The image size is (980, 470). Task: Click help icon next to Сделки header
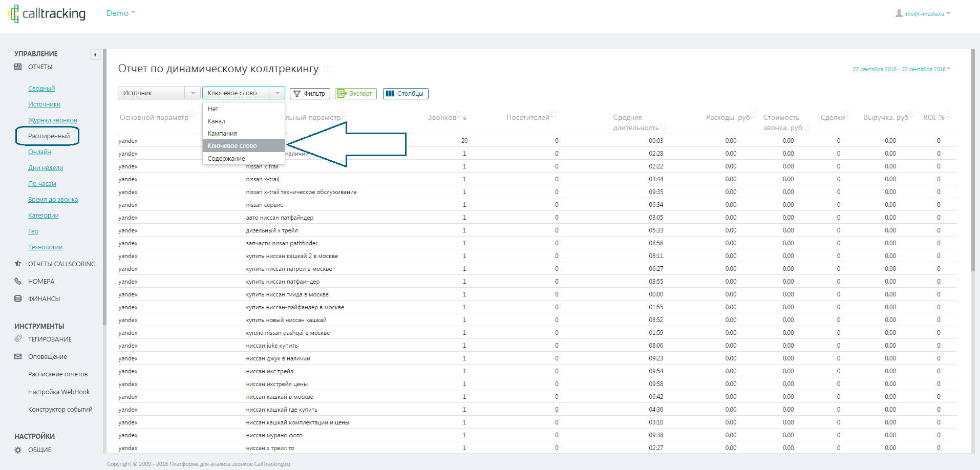847,114
